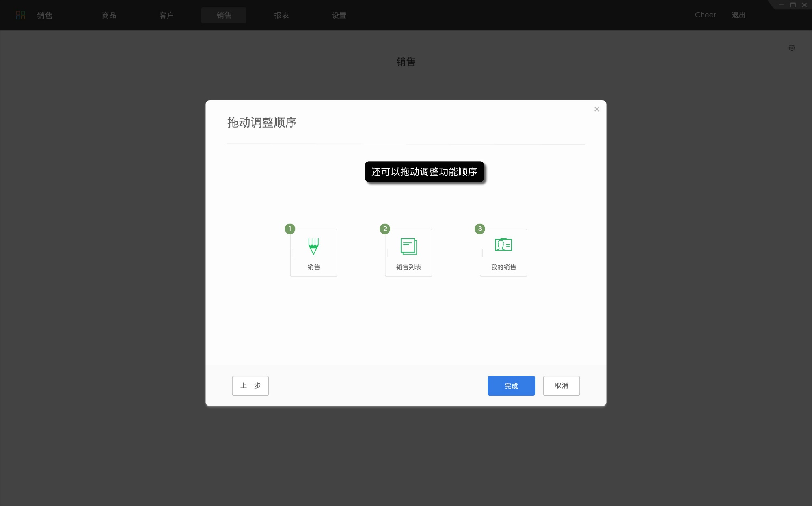Open the 客户 section
This screenshot has width=812, height=506.
tap(166, 15)
